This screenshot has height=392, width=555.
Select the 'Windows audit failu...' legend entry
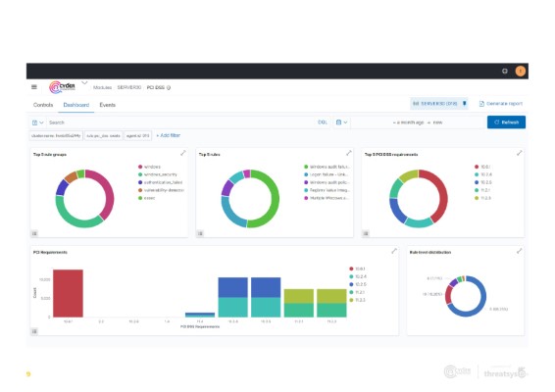(328, 167)
